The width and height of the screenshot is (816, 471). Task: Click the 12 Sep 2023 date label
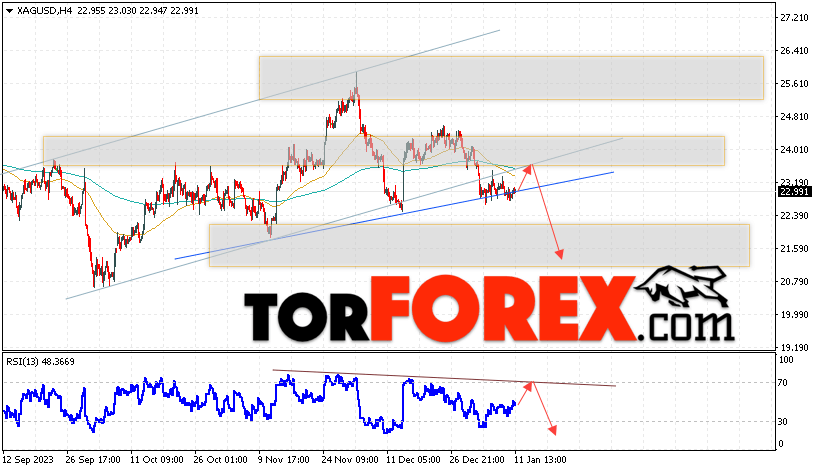click(x=28, y=460)
